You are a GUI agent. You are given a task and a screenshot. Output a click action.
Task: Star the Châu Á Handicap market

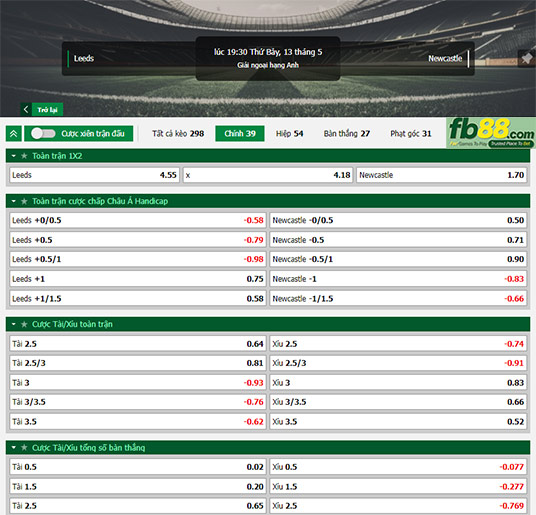(24, 201)
